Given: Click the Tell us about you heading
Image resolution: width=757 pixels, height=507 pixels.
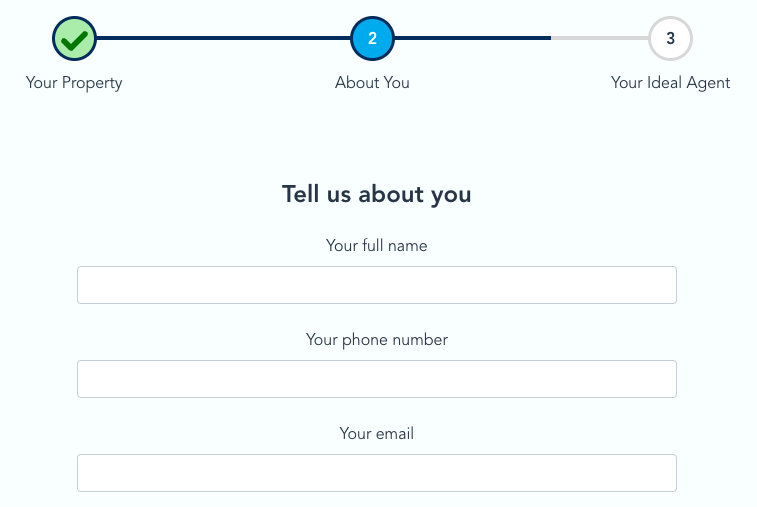Looking at the screenshot, I should 377,194.
